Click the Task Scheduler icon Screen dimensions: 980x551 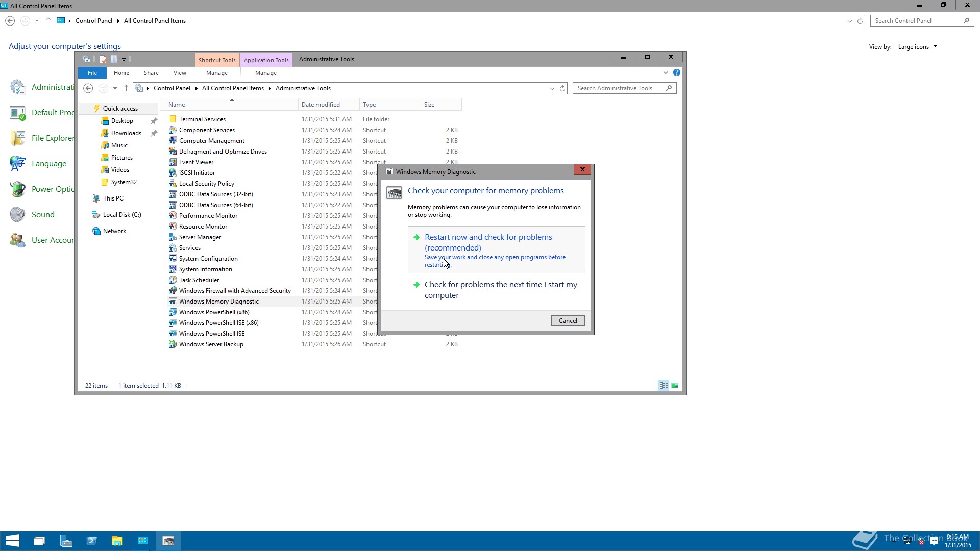click(x=173, y=280)
